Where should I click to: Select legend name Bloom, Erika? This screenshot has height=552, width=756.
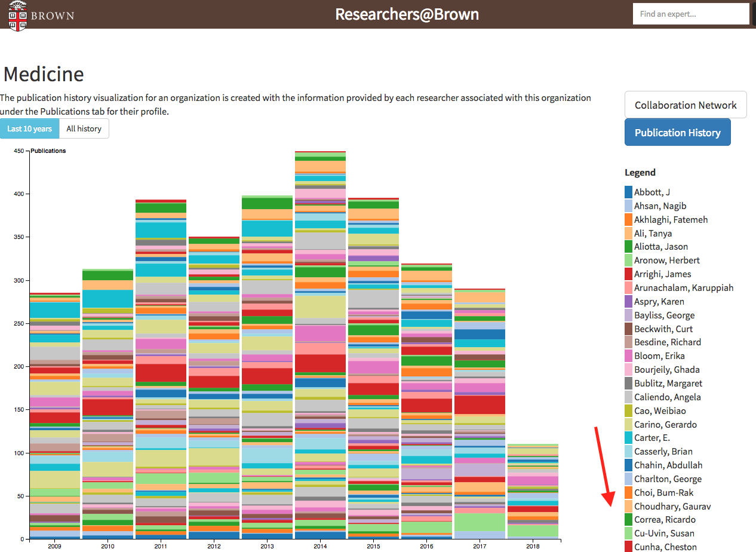659,356
